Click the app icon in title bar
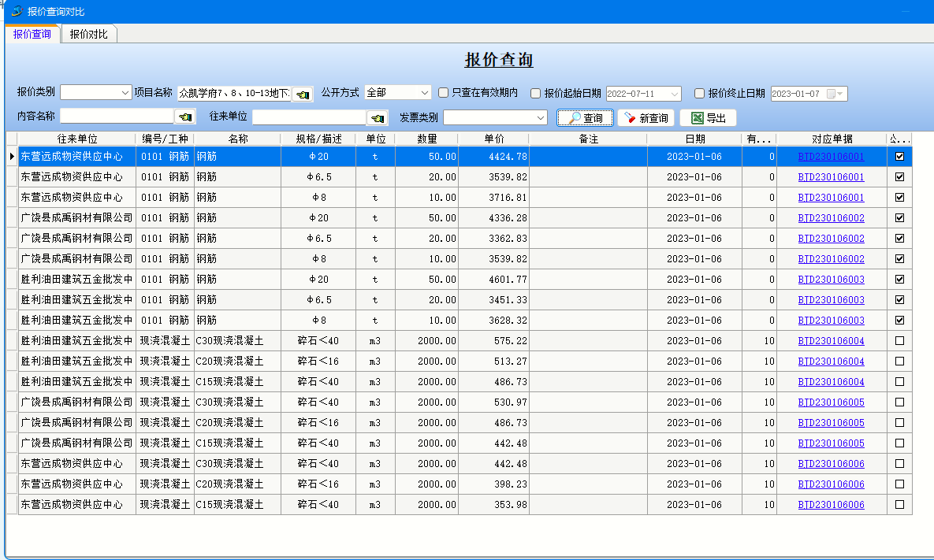Screen dimensions: 934x560 coord(17,11)
